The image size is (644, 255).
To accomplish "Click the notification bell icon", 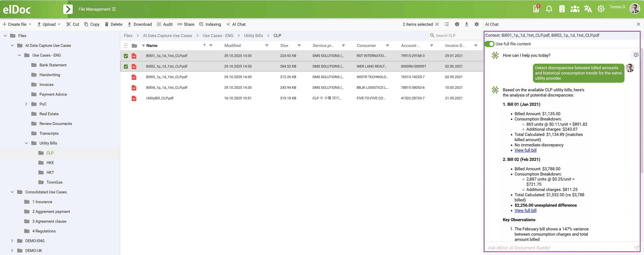I will (x=549, y=9).
